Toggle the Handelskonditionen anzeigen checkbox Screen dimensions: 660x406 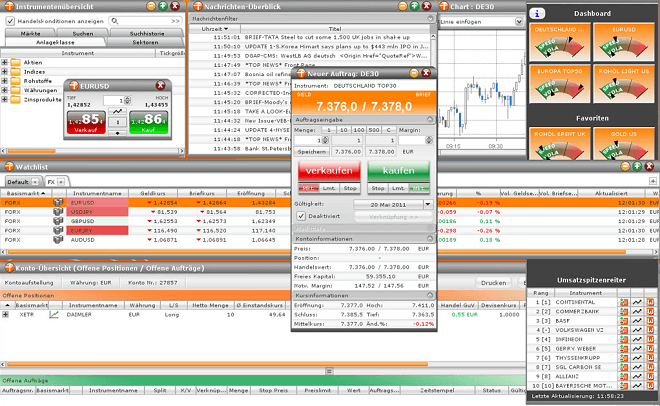(x=9, y=19)
